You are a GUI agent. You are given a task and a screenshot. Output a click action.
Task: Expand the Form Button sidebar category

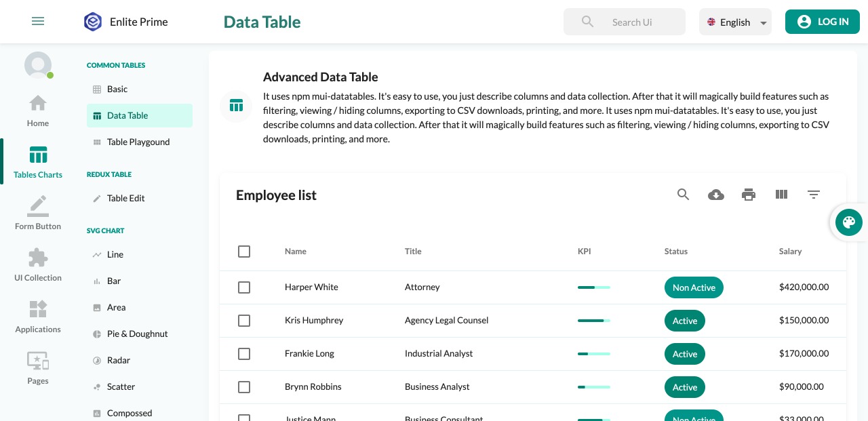(38, 214)
